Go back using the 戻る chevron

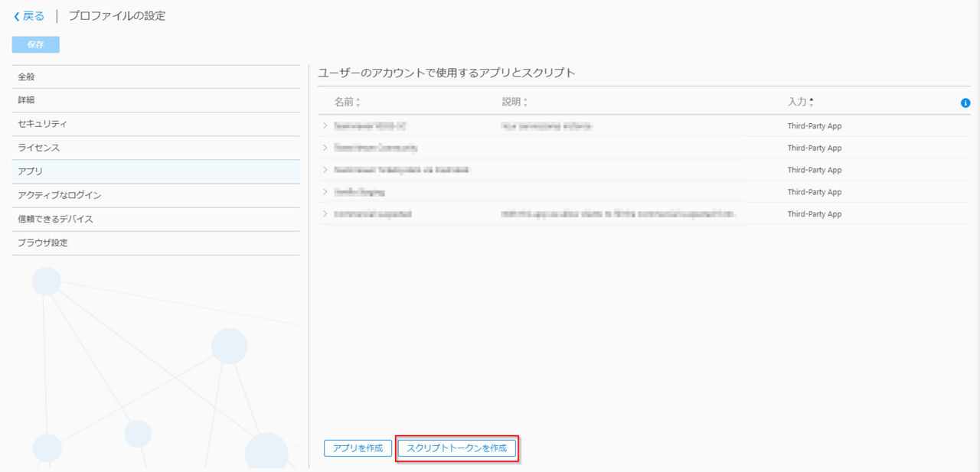18,16
